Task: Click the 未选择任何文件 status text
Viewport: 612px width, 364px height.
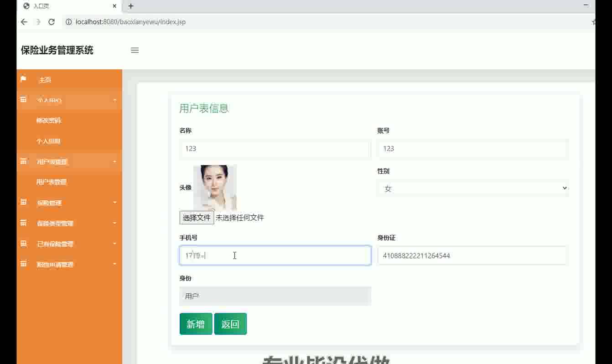Action: [240, 218]
